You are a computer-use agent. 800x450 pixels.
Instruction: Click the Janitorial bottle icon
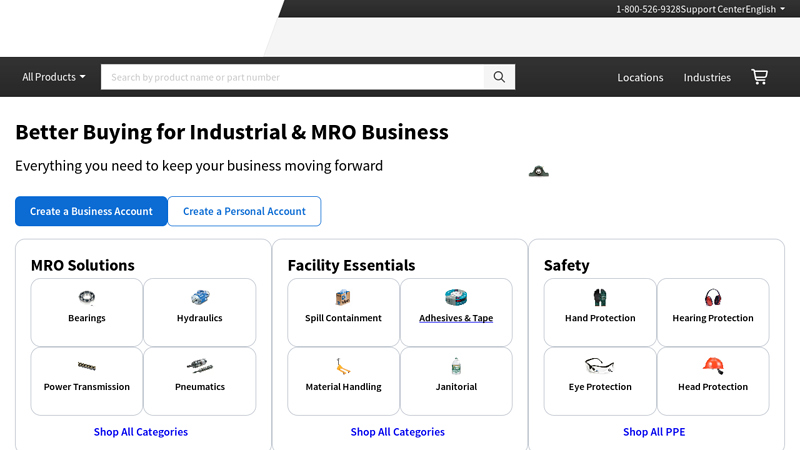click(x=456, y=366)
